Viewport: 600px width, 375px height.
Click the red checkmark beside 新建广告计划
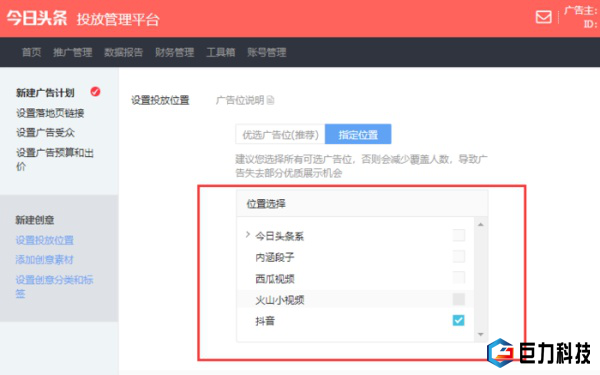pos(95,91)
